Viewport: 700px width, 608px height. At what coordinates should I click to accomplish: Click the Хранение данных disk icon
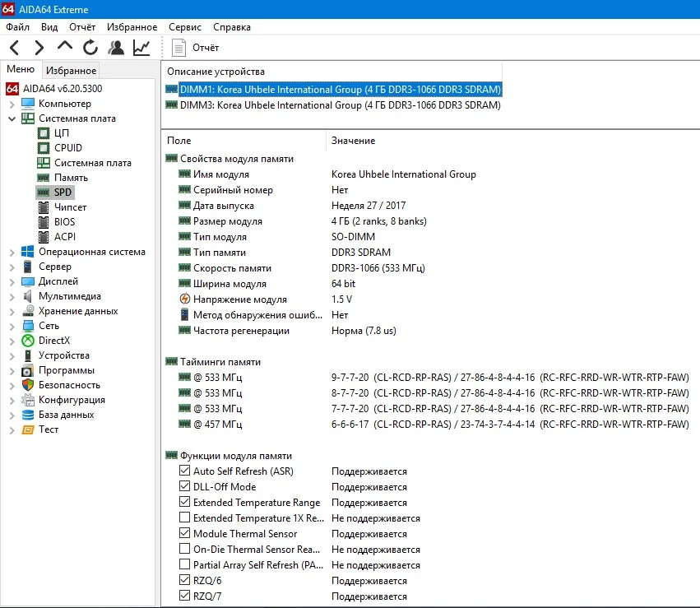click(x=28, y=311)
